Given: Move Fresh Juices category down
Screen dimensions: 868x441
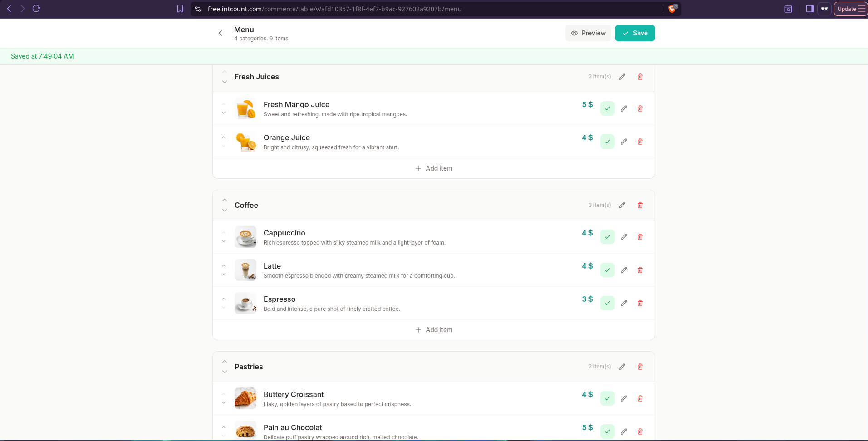Looking at the screenshot, I should pos(225,82).
